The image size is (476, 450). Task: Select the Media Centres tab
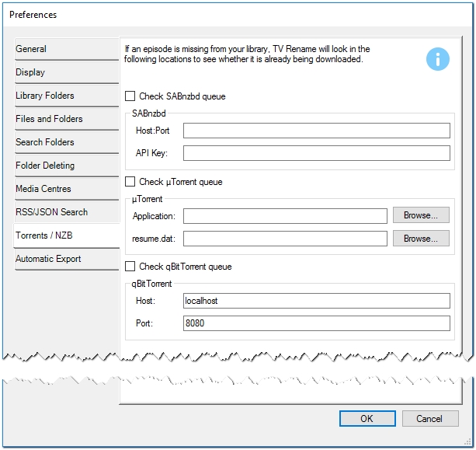66,189
